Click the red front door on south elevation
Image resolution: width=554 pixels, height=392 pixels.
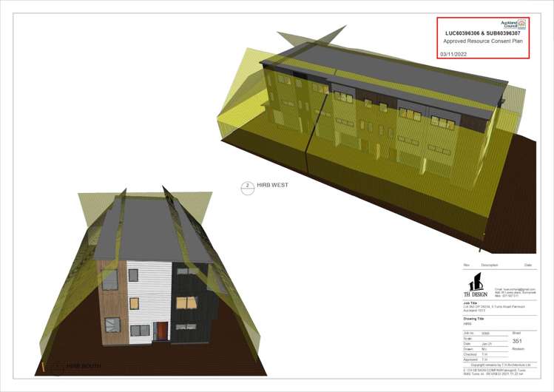click(x=163, y=331)
